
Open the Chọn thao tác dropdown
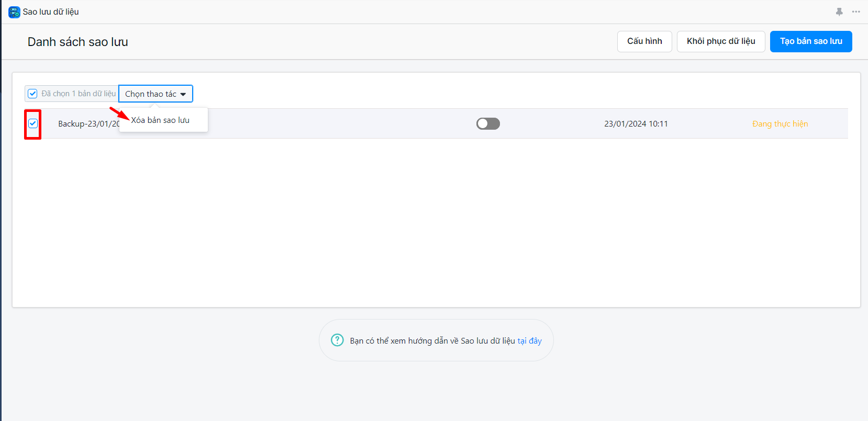pos(155,94)
